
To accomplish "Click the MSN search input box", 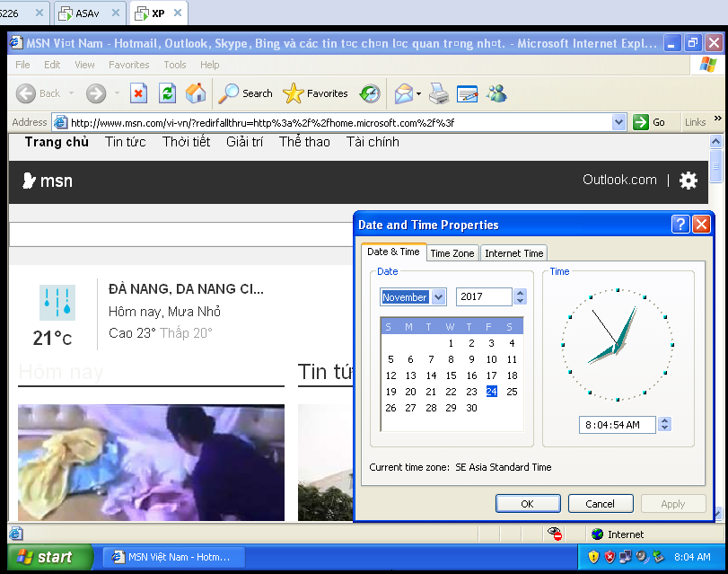I will (x=181, y=234).
